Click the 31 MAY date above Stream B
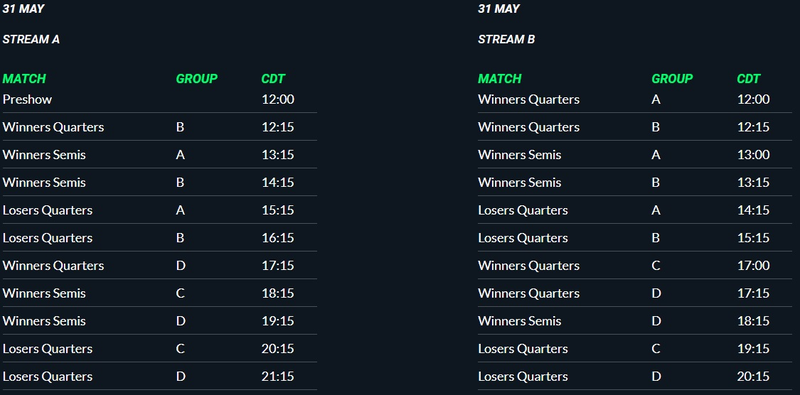Screen dimensions: 800x395 click(498, 9)
